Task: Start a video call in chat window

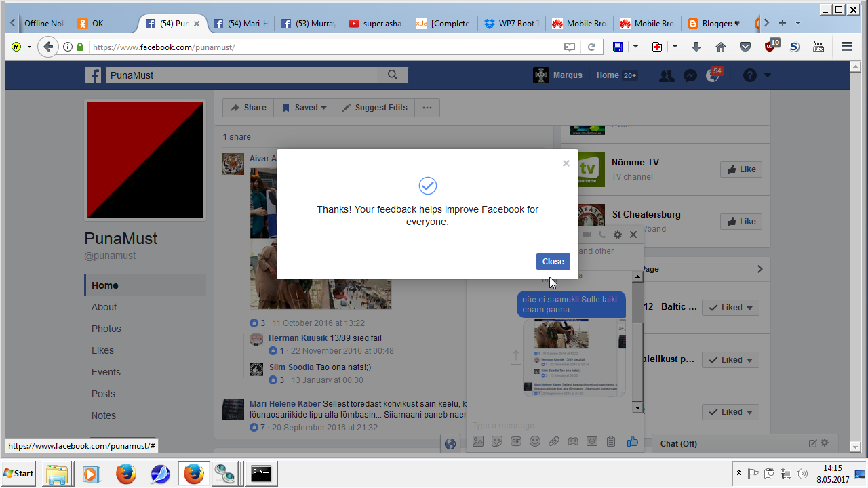Action: 587,235
